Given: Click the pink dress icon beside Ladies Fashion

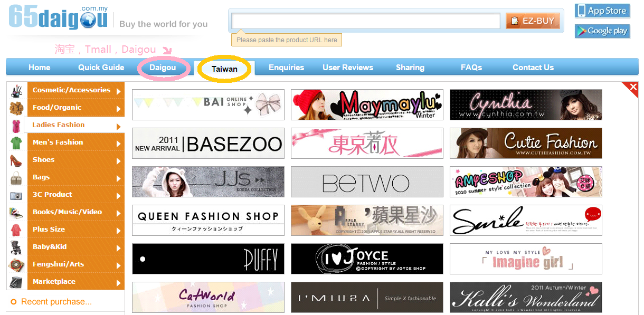Looking at the screenshot, I should (16, 126).
